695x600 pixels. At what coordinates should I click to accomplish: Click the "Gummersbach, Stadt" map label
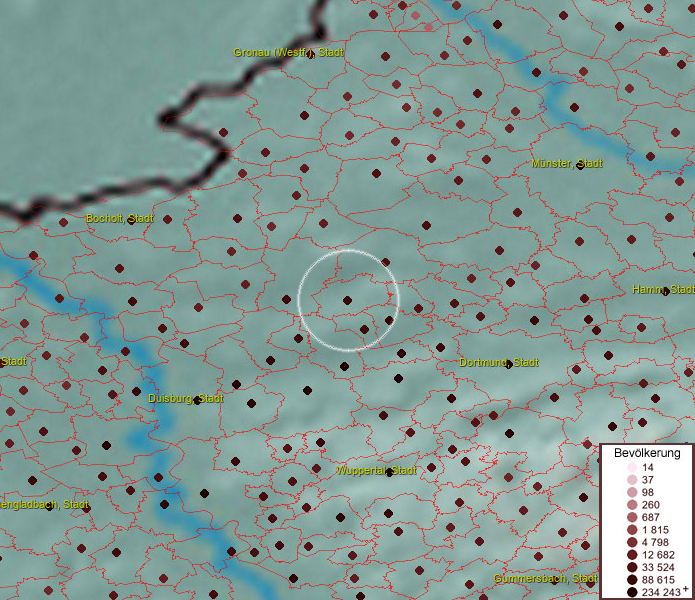tap(545, 578)
